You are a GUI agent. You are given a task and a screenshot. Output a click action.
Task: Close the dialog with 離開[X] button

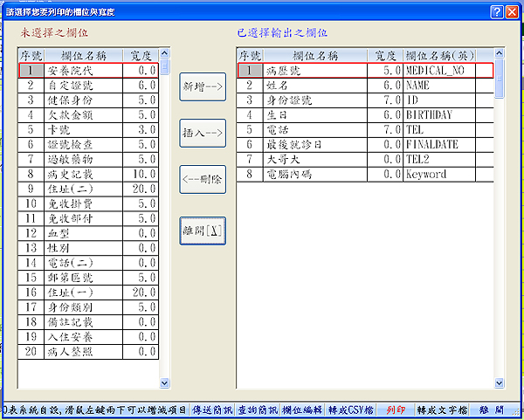click(203, 231)
